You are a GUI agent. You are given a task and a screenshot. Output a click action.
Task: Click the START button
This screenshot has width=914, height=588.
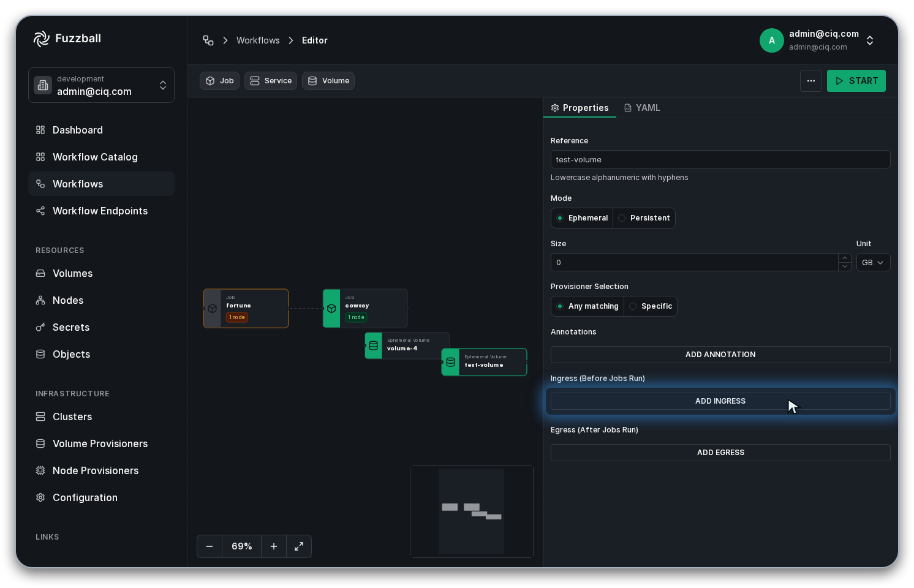pyautogui.click(x=856, y=81)
